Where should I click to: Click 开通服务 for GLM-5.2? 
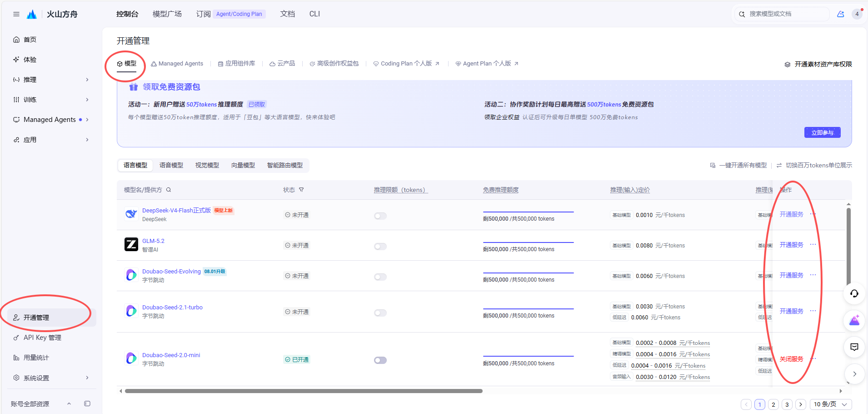(x=792, y=245)
